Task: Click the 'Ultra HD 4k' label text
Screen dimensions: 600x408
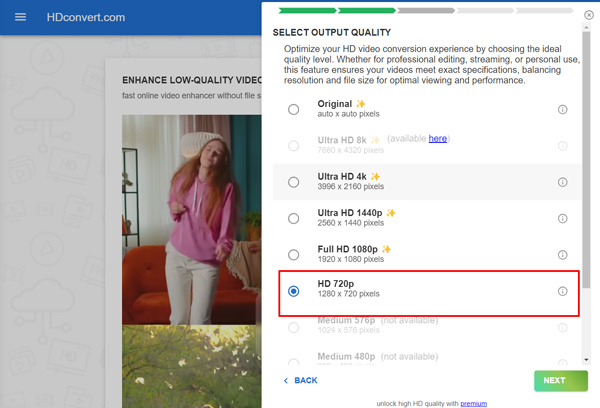Action: click(342, 176)
